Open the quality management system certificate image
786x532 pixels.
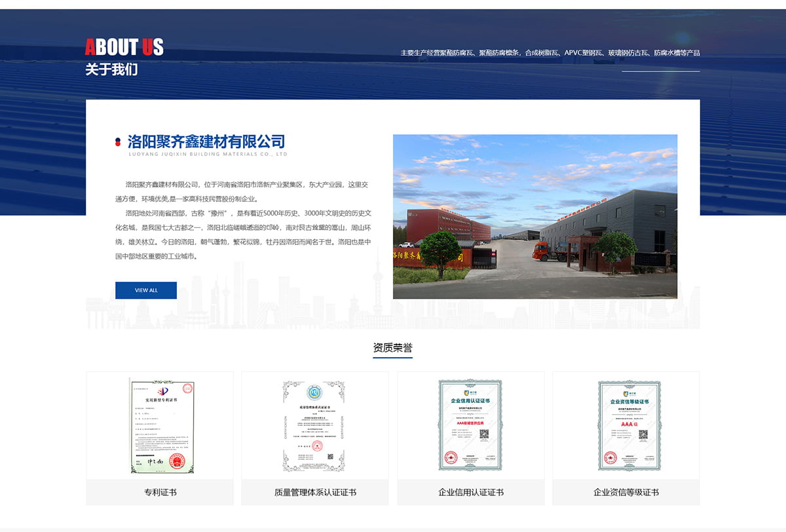tap(315, 425)
